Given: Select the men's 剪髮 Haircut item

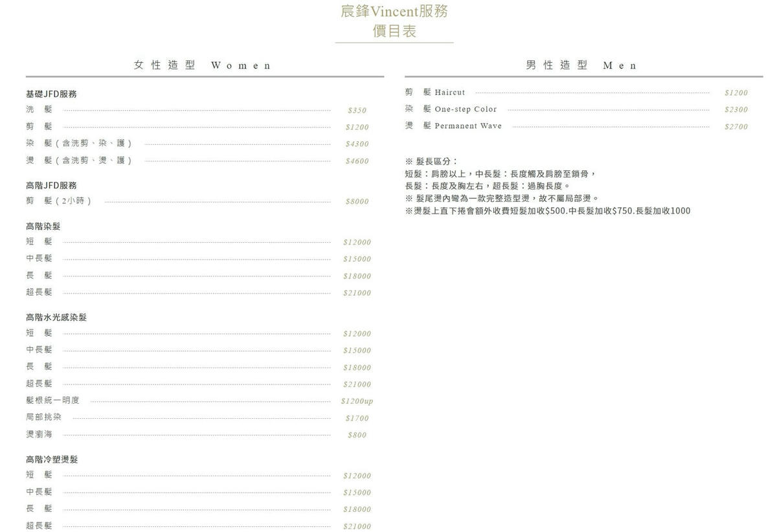Looking at the screenshot, I should 435,93.
